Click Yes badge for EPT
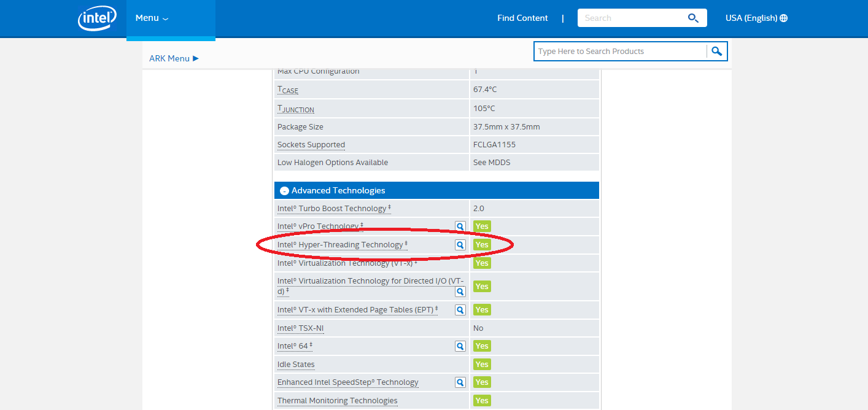The image size is (868, 410). 482,310
